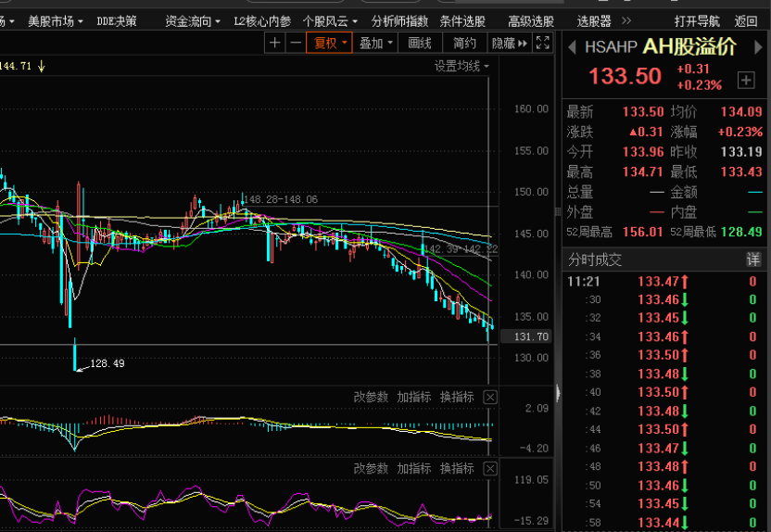Go to previous stock with left arrow beside HSAHP
Screen dimensions: 771x532
coord(572,47)
